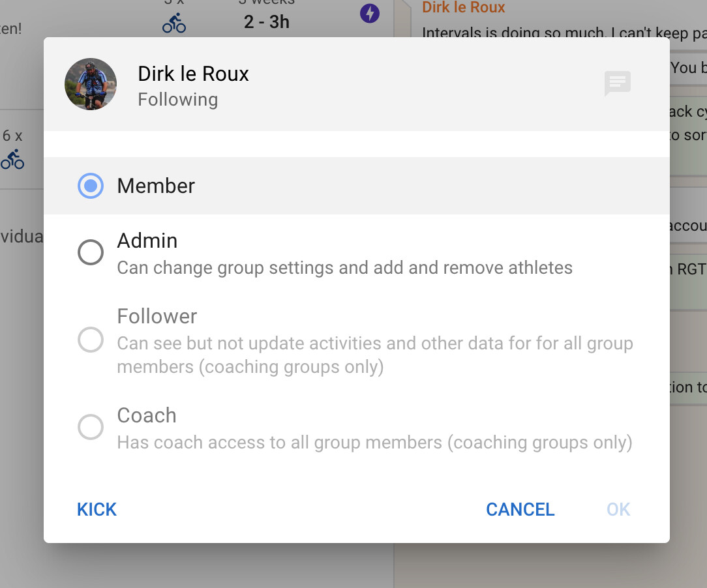Click the Dirk le Roux name in dialog header
The image size is (707, 588).
coord(193,74)
